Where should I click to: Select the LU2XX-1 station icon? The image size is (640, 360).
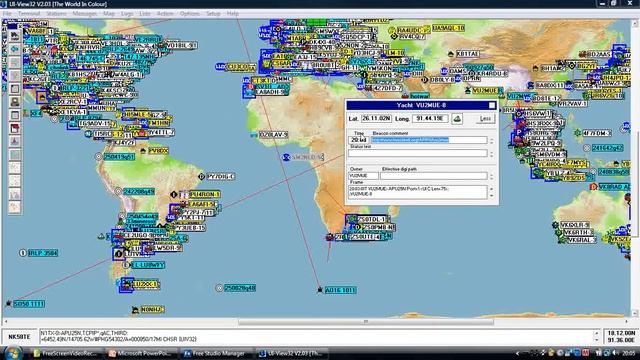[127, 284]
